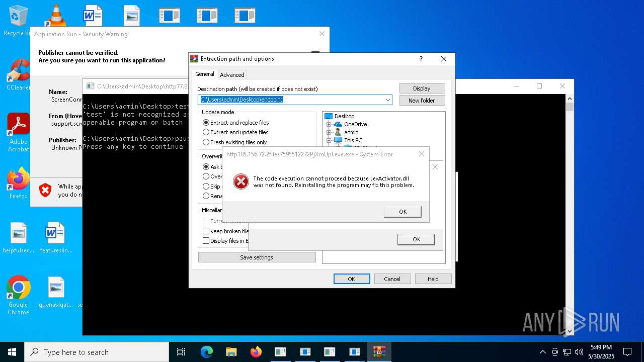Click the Windows Start button
644x362 pixels.
[x=12, y=352]
